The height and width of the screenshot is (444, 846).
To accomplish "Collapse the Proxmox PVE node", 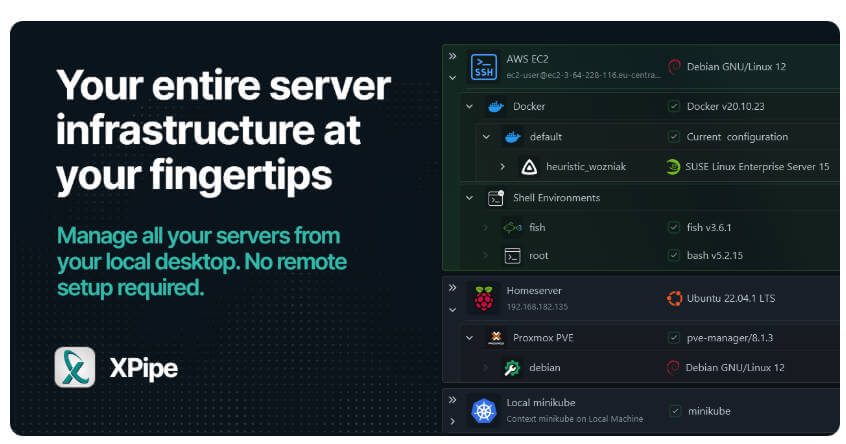I will coord(469,338).
